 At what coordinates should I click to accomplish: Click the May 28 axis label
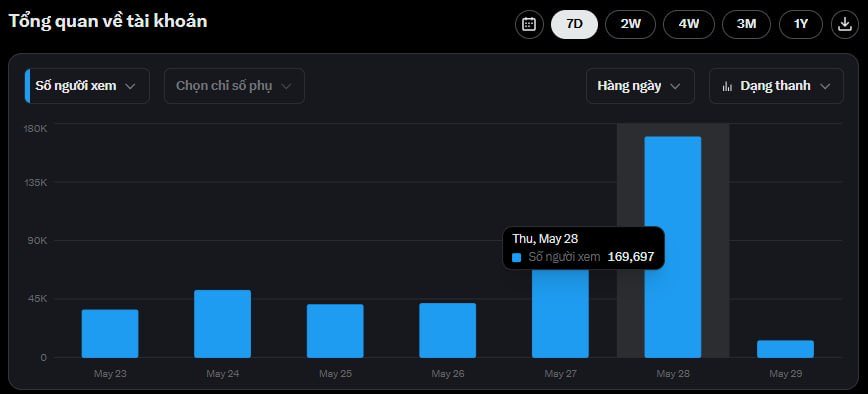click(x=673, y=374)
